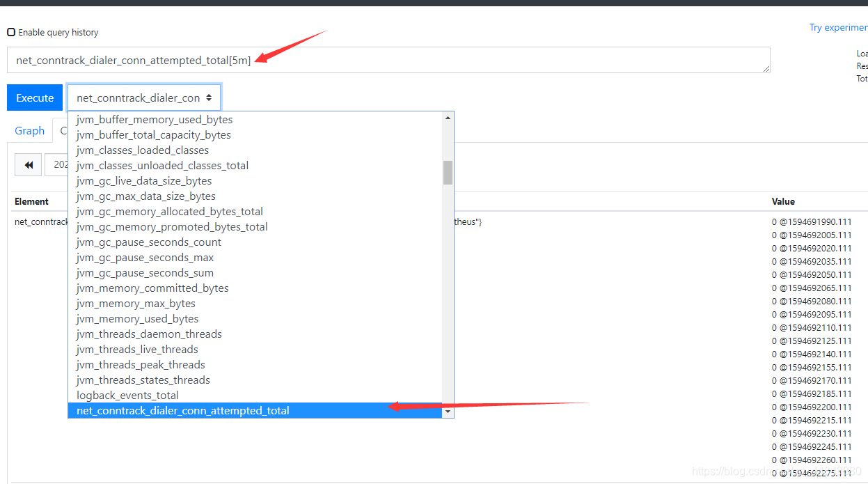Pick jvm_threads_peak_threads from dropdown
This screenshot has height=484, width=868.
pos(255,364)
